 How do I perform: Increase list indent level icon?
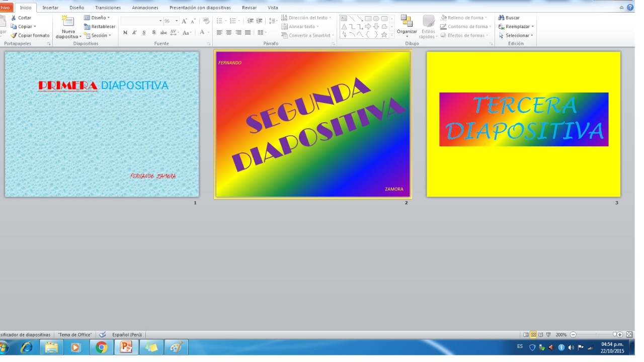click(x=259, y=21)
